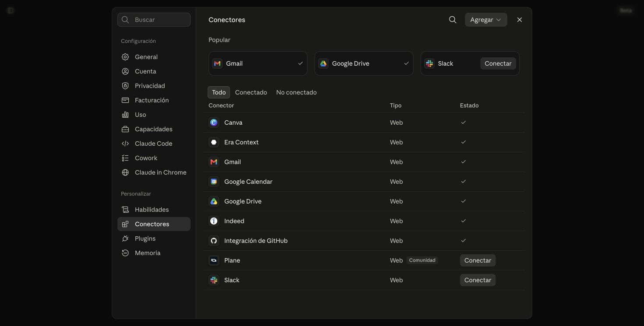This screenshot has height=326, width=644.
Task: Click the Indeed row name
Action: tap(234, 221)
